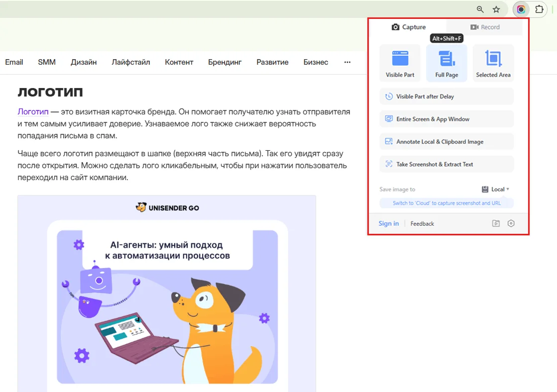Open Annotate Local & Clipboard Image
The height and width of the screenshot is (392, 557).
[x=446, y=142]
